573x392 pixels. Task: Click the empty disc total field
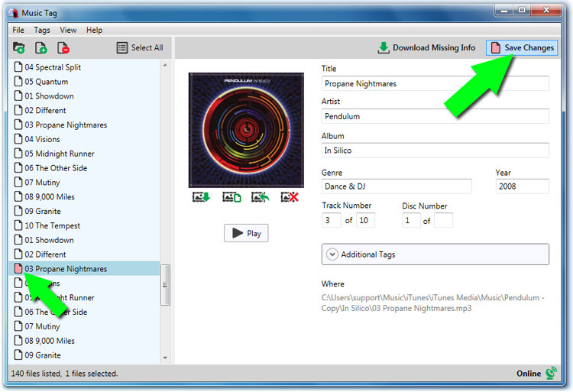pos(444,220)
